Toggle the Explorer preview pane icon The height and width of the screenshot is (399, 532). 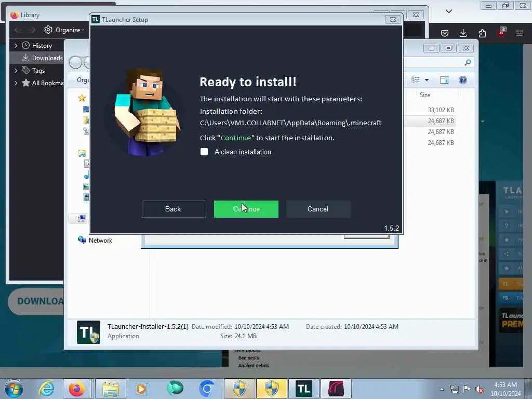[444, 80]
